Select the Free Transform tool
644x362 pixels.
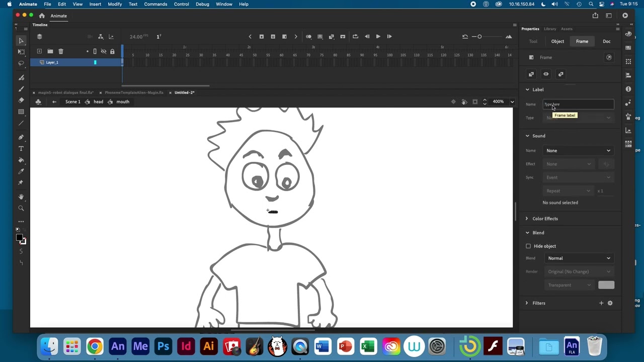(x=21, y=52)
